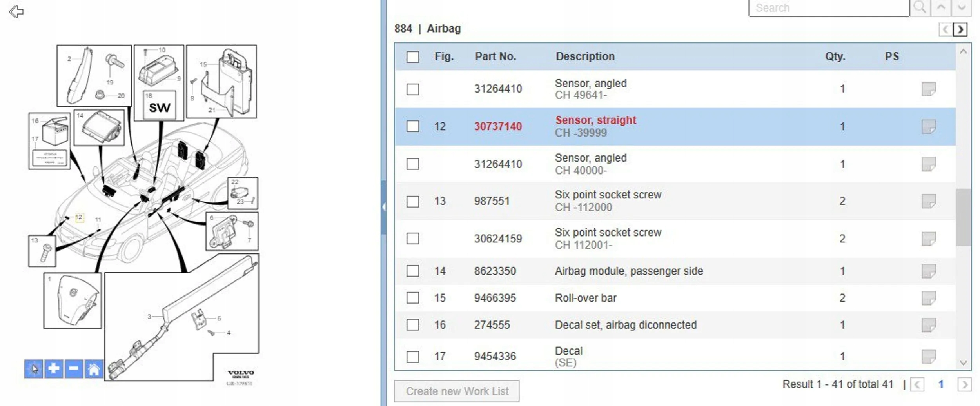Zoom in on the airbag diagram
This screenshot has width=980, height=406.
(x=54, y=369)
